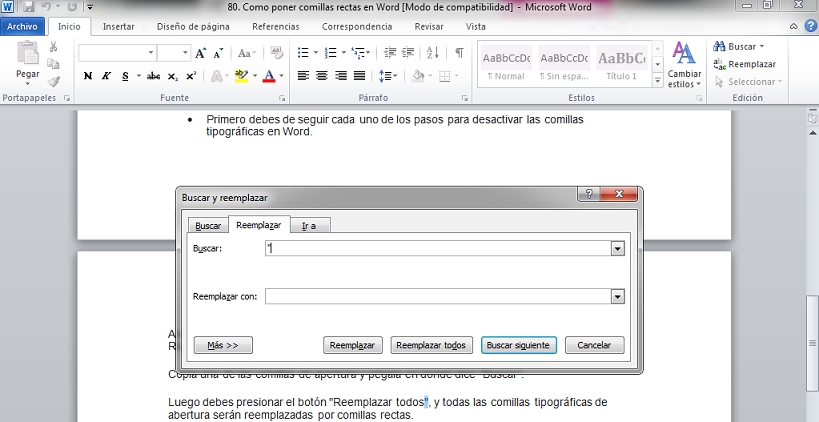Toggle superscript formatting

(x=191, y=76)
